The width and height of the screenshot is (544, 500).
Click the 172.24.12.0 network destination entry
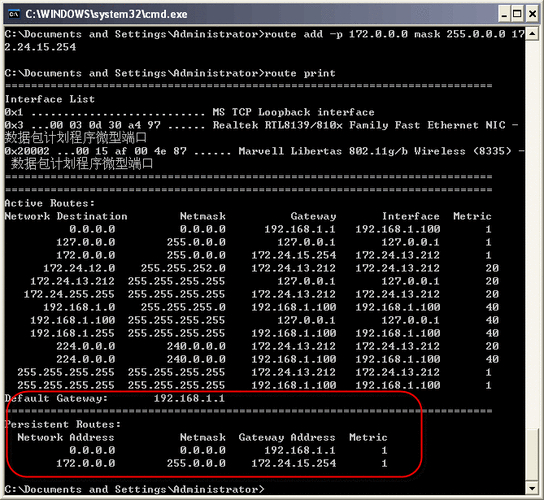click(79, 268)
